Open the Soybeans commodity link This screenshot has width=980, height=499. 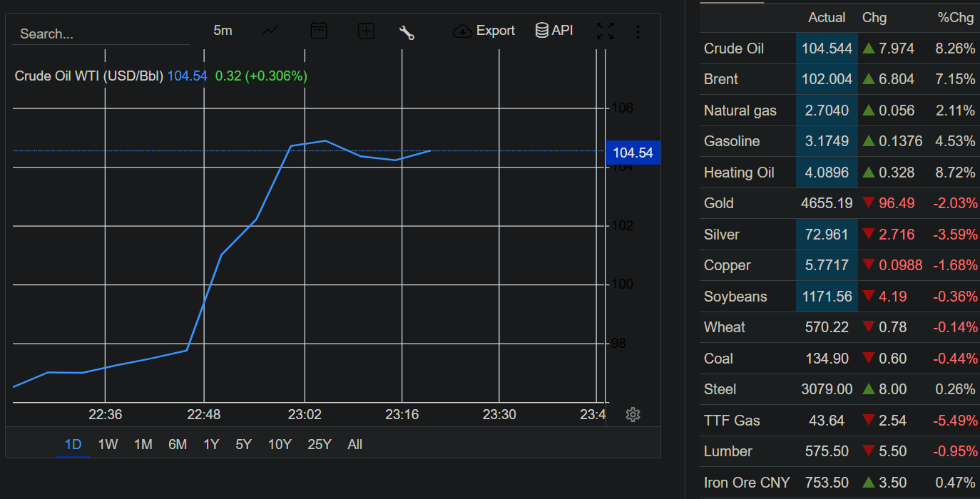point(735,297)
